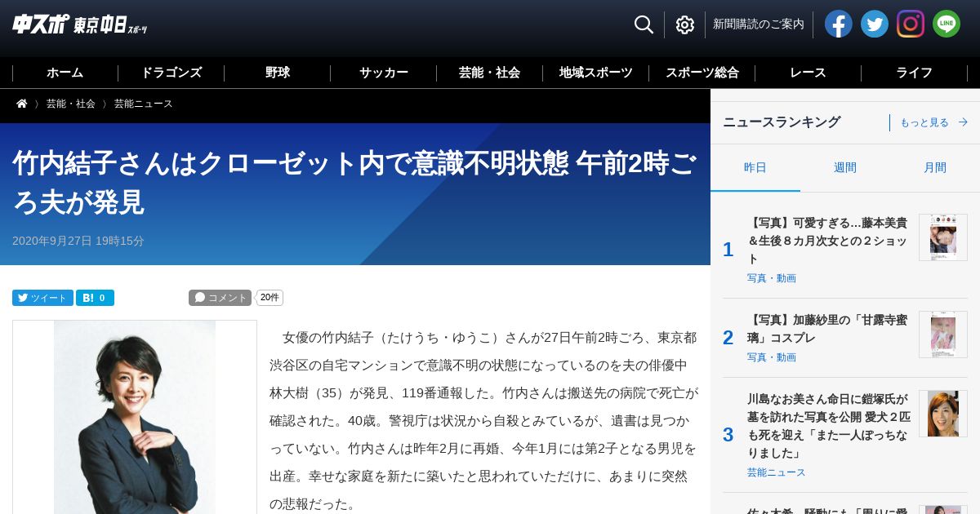Click 写真・動画 tag under 加藤紗里 article
The image size is (980, 514).
pyautogui.click(x=772, y=357)
